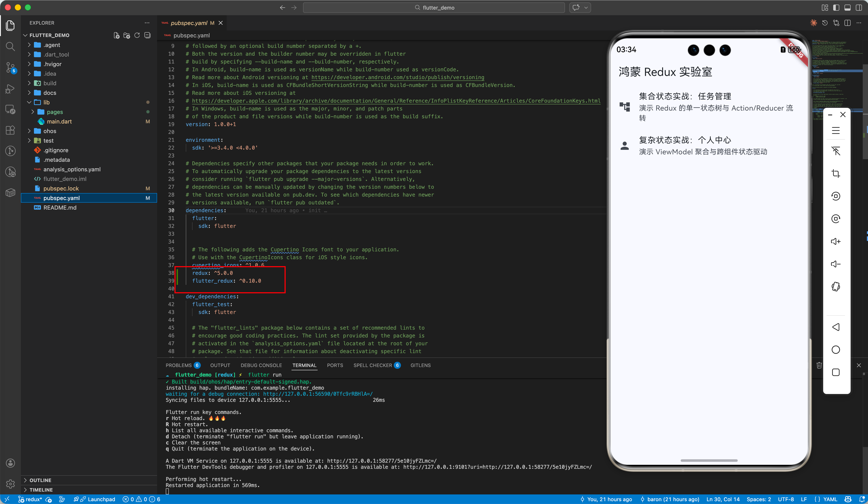Toggle the bottom panel layout button

click(x=848, y=8)
